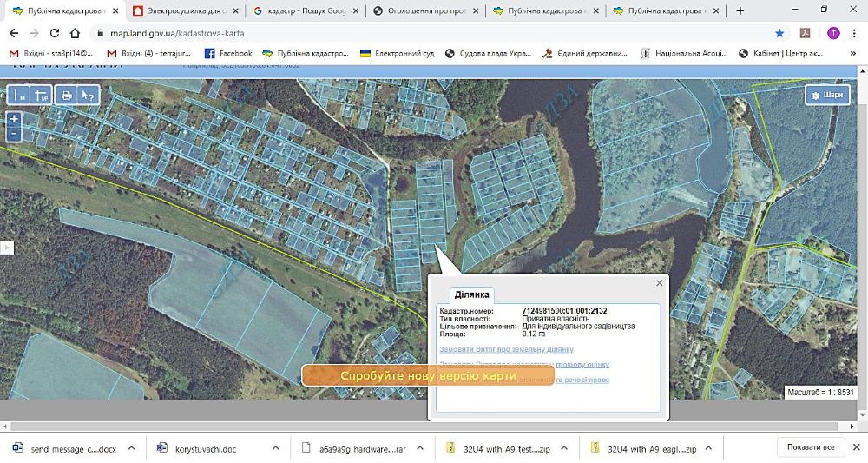
Task: Expand options for send_message docx download
Action: click(x=131, y=448)
